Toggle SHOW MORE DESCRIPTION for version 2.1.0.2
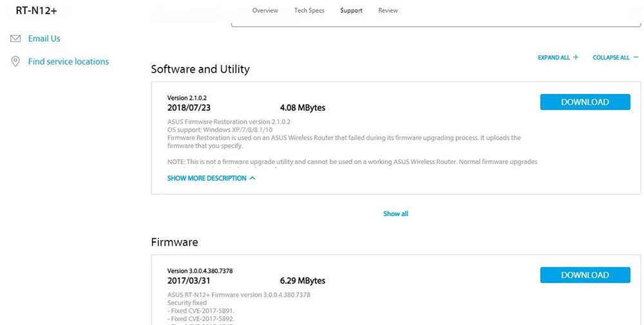 click(x=211, y=178)
